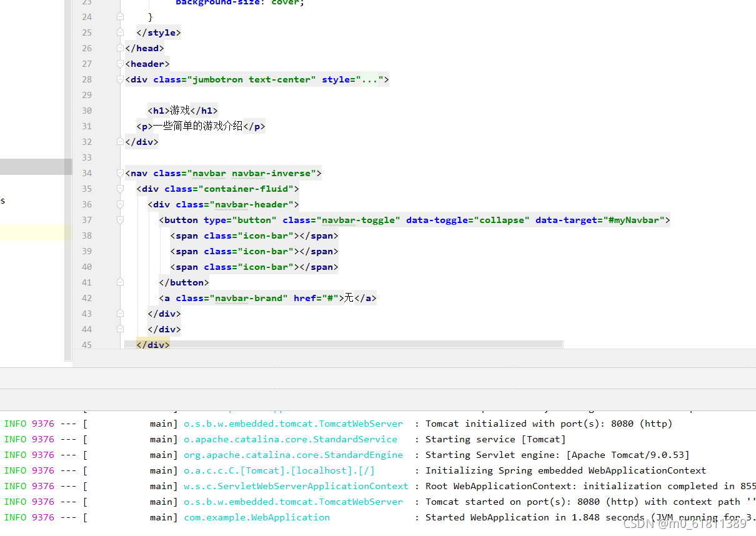The width and height of the screenshot is (756, 536).
Task: Collapse the fold marker at line 24
Action: coord(120,17)
